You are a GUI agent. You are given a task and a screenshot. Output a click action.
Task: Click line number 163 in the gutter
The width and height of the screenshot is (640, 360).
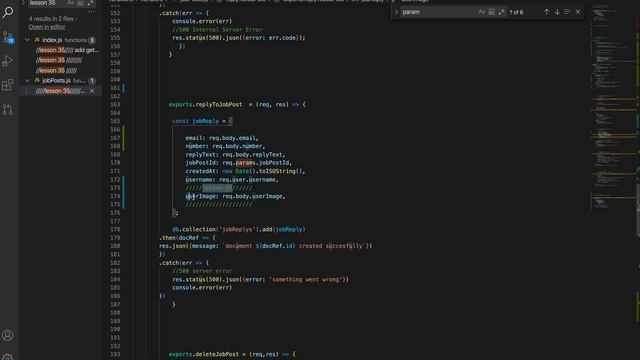(115, 104)
